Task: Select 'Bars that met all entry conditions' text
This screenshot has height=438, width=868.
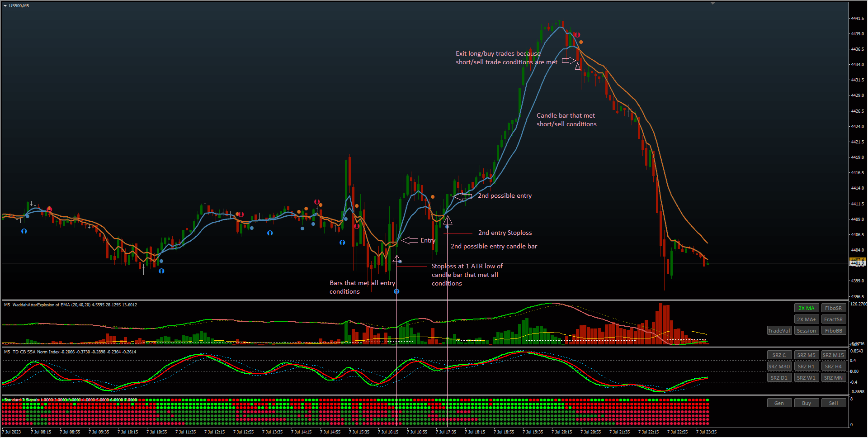Action: [x=362, y=287]
